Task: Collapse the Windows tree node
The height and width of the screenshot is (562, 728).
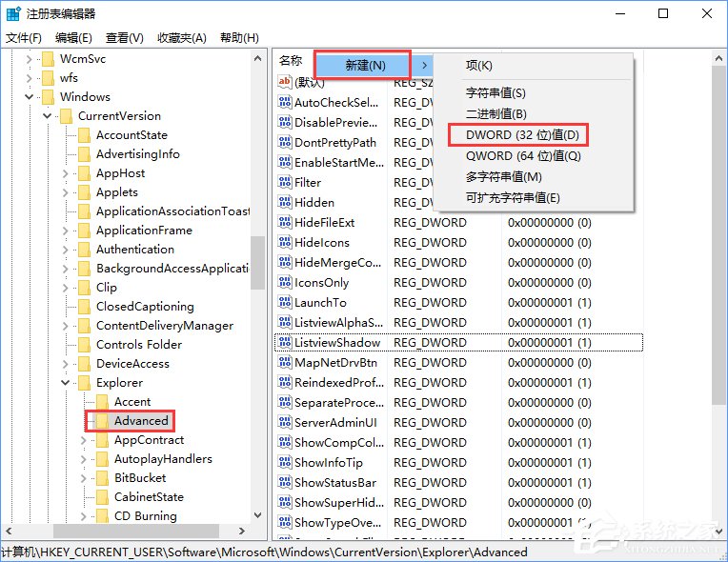Action: [x=29, y=97]
